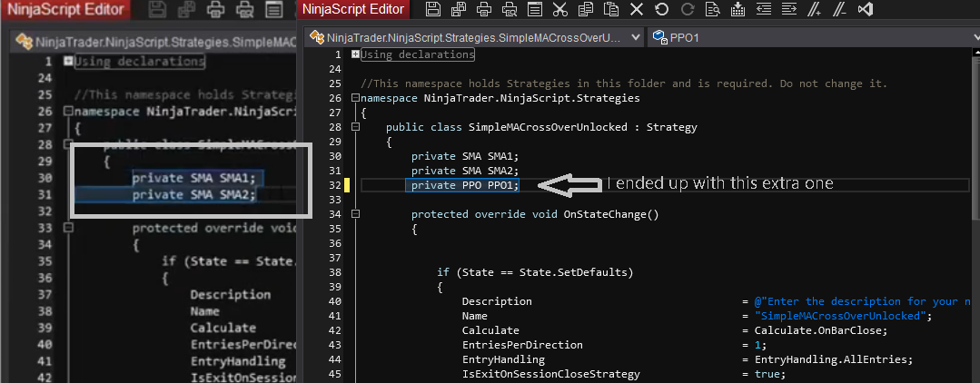980x383 pixels.
Task: Click Print Preview icon in left background editor
Action: point(244,9)
